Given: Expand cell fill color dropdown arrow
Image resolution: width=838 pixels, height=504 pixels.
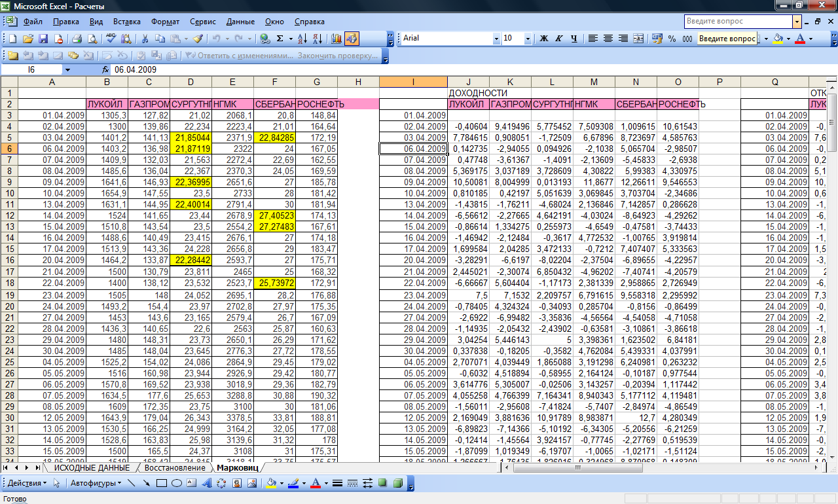Looking at the screenshot, I should (788, 39).
